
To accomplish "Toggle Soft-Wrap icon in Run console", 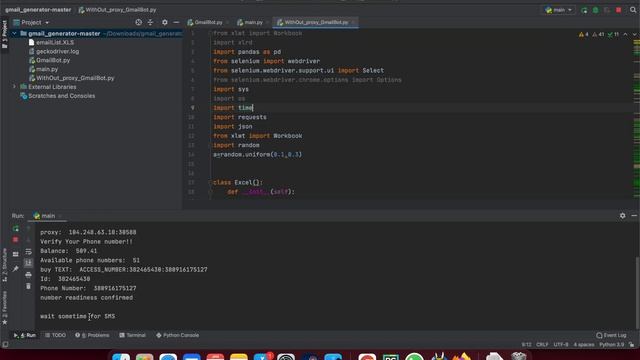I will [x=28, y=252].
